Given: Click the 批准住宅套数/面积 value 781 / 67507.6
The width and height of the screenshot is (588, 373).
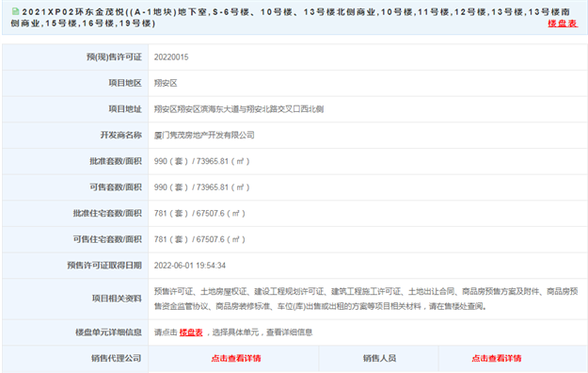Looking at the screenshot, I should [x=199, y=214].
